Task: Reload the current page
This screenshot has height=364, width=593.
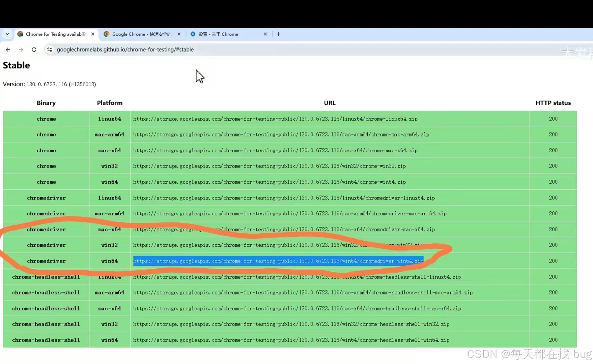Action: pyautogui.click(x=34, y=50)
